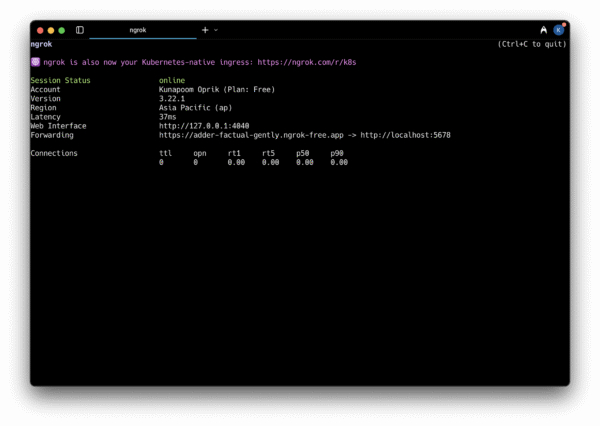The width and height of the screenshot is (600, 426).
Task: Open a new tab with plus icon
Action: click(205, 30)
